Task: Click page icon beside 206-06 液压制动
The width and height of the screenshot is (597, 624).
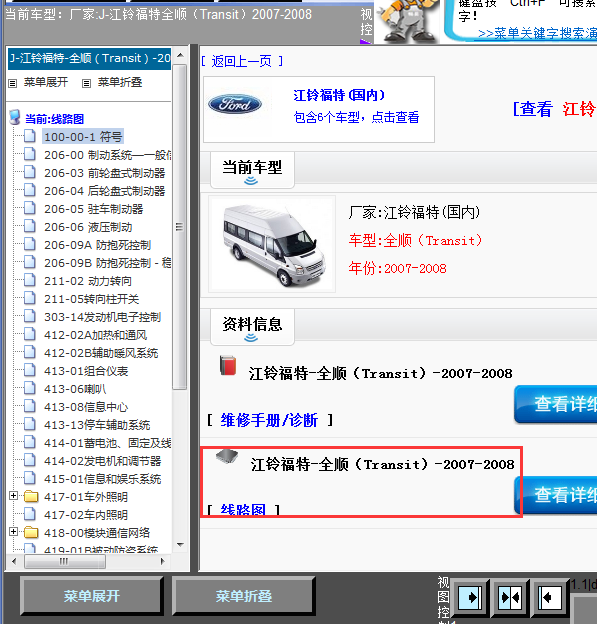Action: (x=30, y=226)
